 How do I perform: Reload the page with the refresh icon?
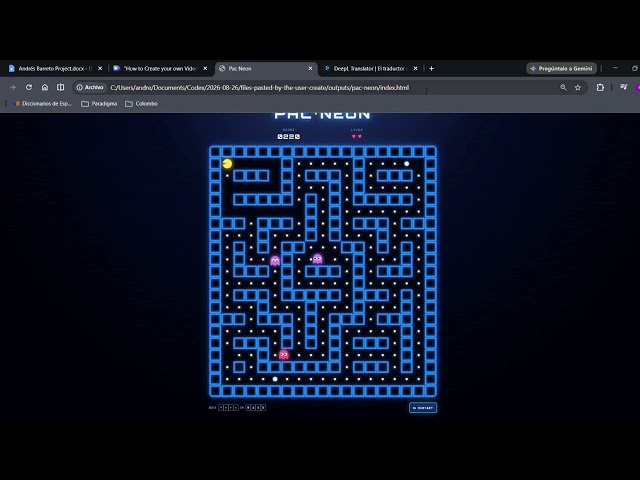(29, 87)
